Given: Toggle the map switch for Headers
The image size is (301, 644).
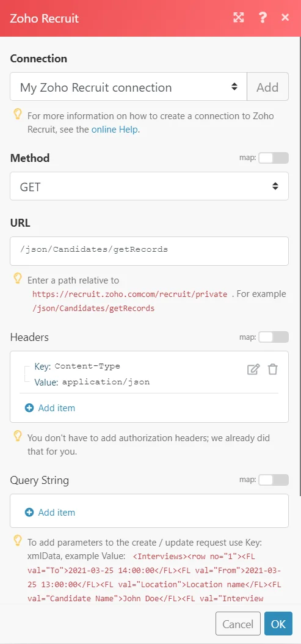Looking at the screenshot, I should [x=274, y=337].
